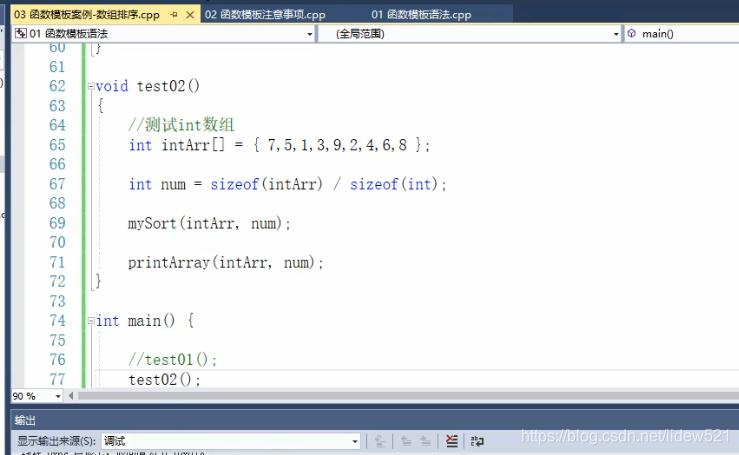Open the main() member dropdown
This screenshot has height=455, width=739.
[x=682, y=33]
